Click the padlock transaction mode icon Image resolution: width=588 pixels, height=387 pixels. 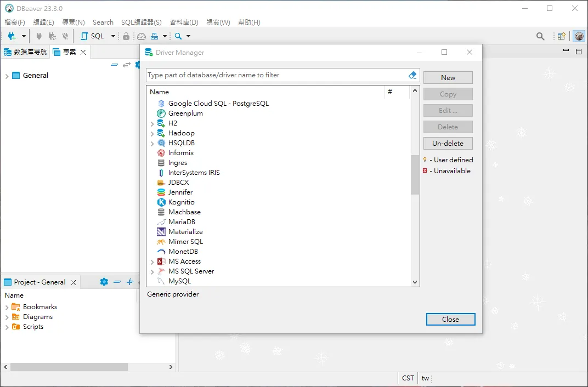click(x=126, y=36)
